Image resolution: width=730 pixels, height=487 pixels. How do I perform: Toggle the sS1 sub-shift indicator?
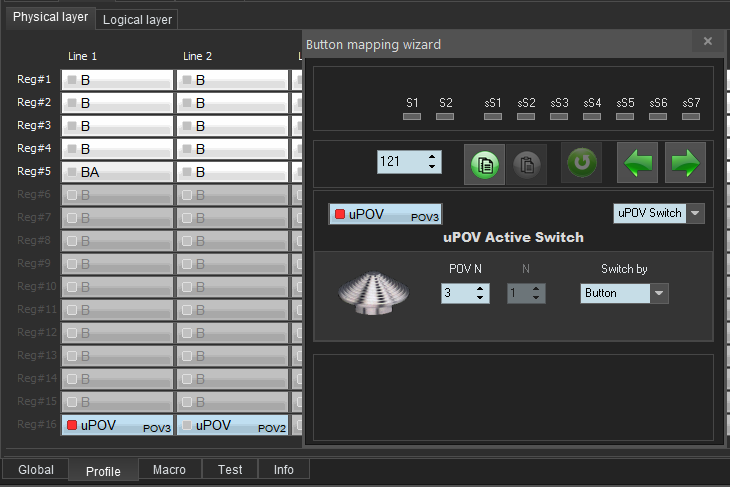(493, 116)
